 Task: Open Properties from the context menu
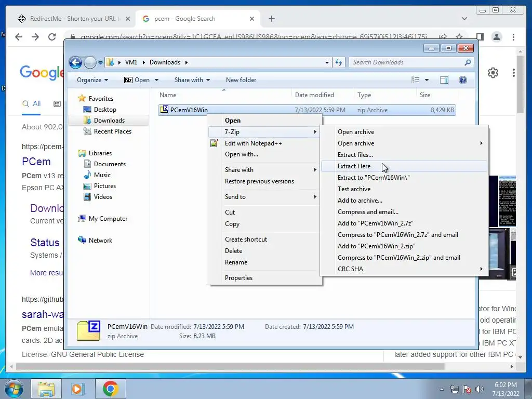click(264, 278)
